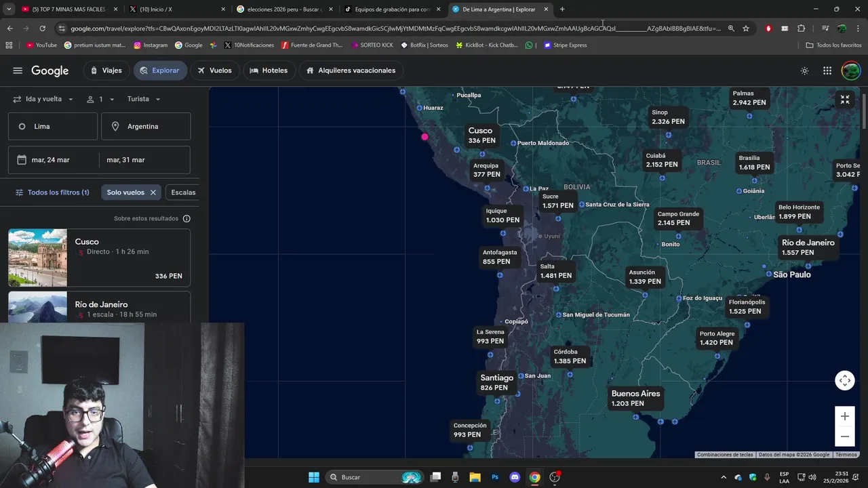Open the Google apps grid icon
Viewport: 868px width, 488px height.
point(827,70)
